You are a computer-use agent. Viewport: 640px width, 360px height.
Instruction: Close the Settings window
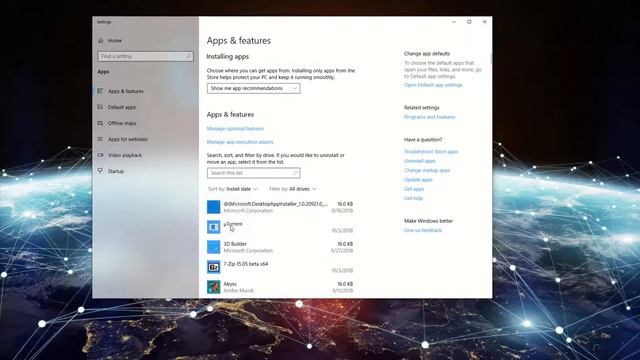pyautogui.click(x=484, y=22)
